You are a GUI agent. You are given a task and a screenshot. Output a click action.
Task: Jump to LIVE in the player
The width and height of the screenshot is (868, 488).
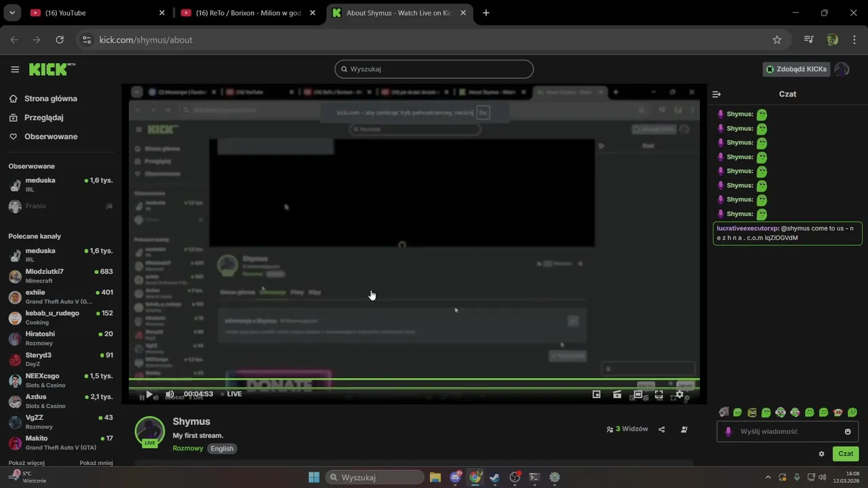click(x=231, y=394)
